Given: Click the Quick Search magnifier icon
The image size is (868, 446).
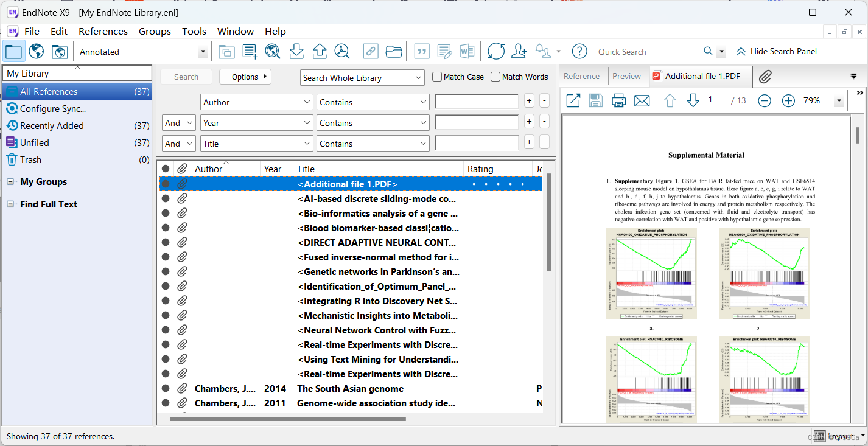Looking at the screenshot, I should 708,52.
